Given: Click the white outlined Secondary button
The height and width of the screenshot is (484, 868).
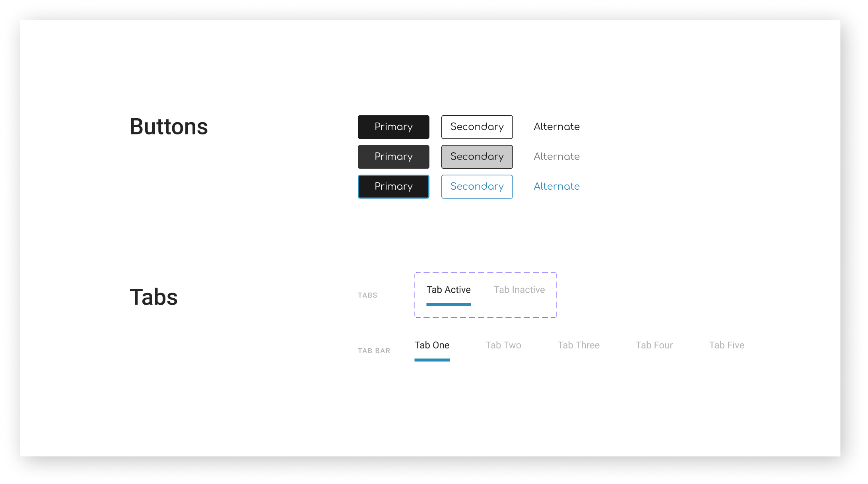Looking at the screenshot, I should 477,127.
